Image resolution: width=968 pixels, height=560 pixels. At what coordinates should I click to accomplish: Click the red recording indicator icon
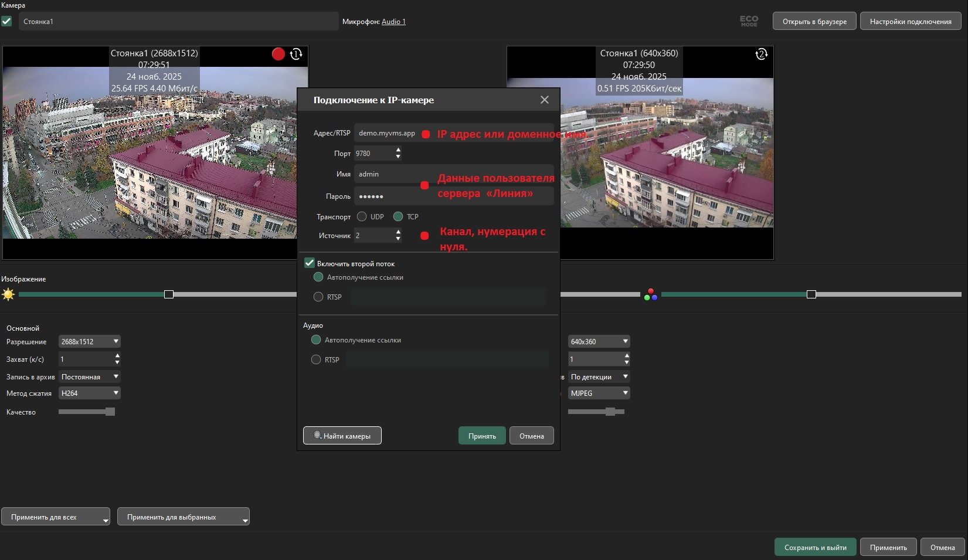click(278, 54)
